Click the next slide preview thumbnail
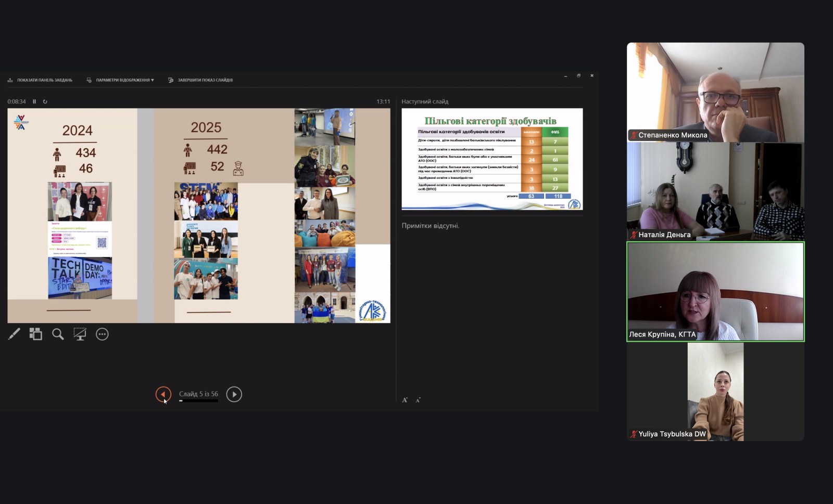The width and height of the screenshot is (833, 504). click(x=492, y=159)
